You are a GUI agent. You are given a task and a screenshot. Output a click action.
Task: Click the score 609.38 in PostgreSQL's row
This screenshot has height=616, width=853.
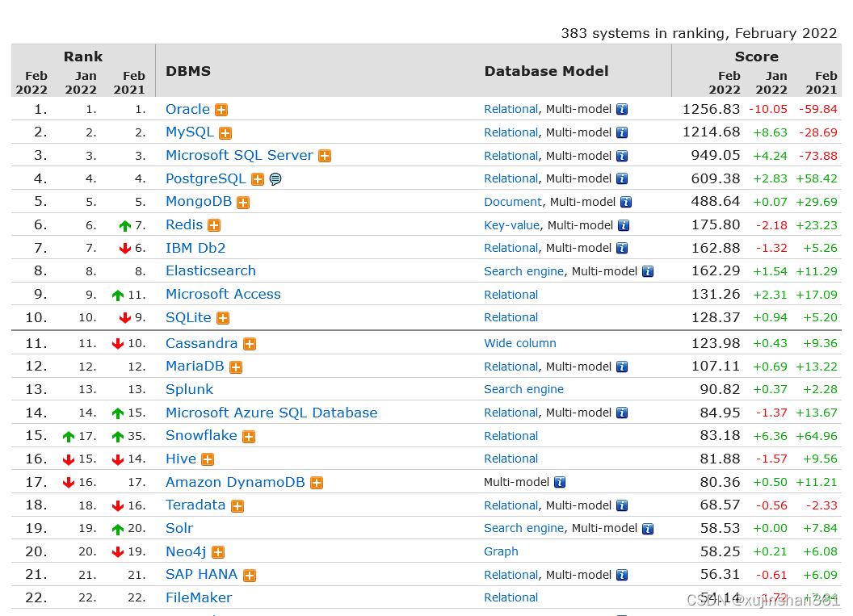point(716,178)
